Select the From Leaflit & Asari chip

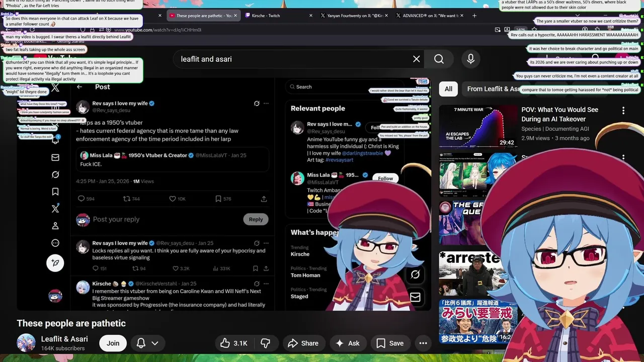493,89
